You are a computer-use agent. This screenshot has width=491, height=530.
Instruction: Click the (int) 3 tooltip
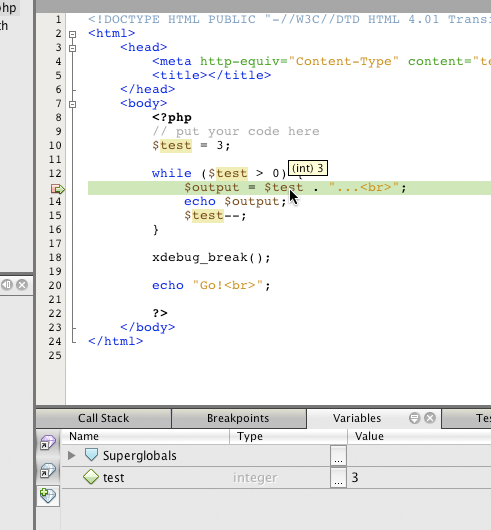[x=308, y=168]
